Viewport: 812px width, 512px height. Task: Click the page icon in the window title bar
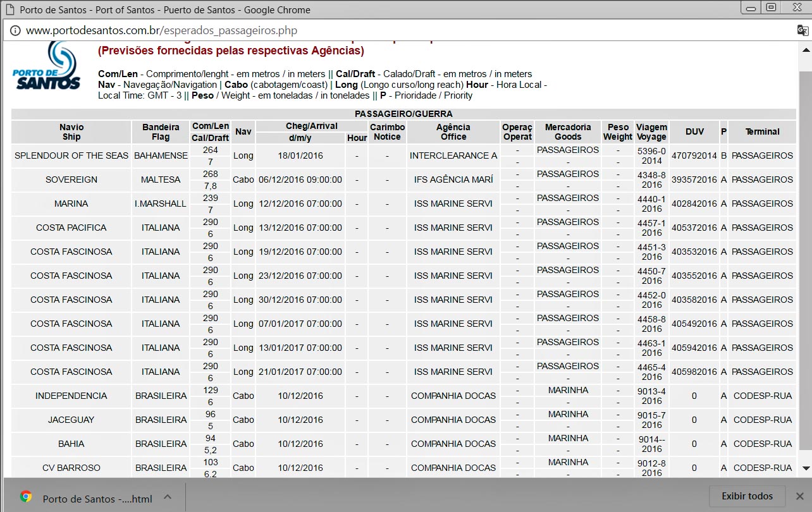click(x=9, y=9)
